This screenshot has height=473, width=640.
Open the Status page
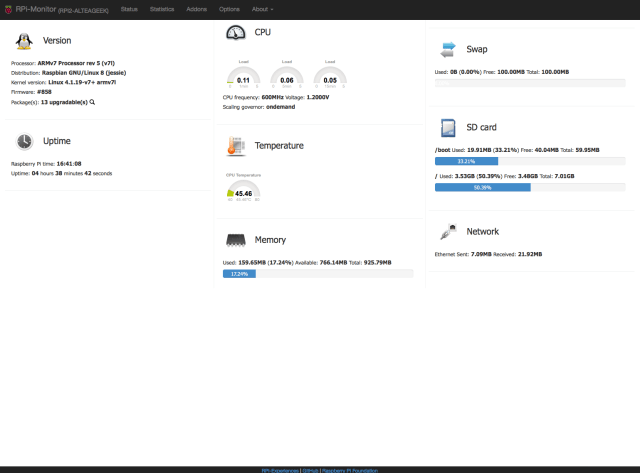(129, 8)
